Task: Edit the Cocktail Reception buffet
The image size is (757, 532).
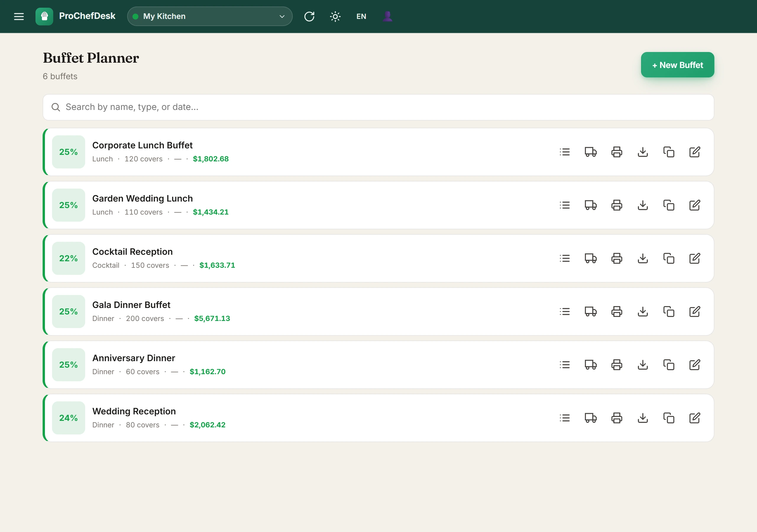Action: click(x=695, y=258)
